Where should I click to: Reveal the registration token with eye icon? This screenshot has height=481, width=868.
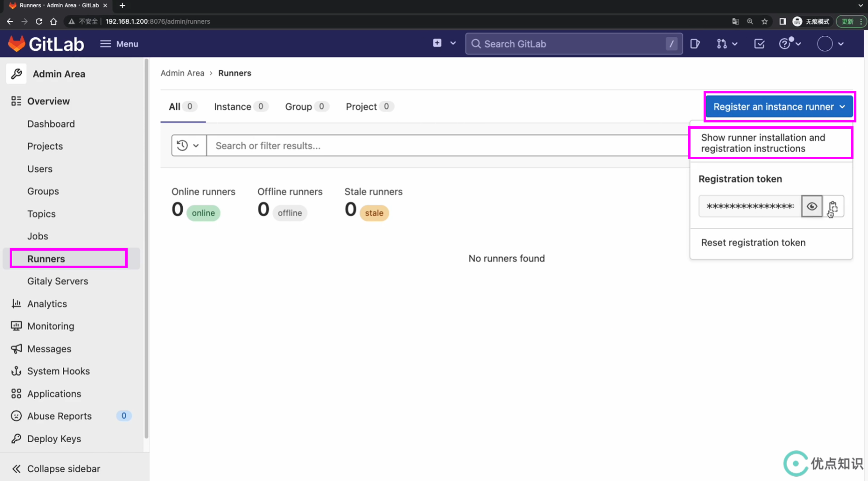point(812,207)
